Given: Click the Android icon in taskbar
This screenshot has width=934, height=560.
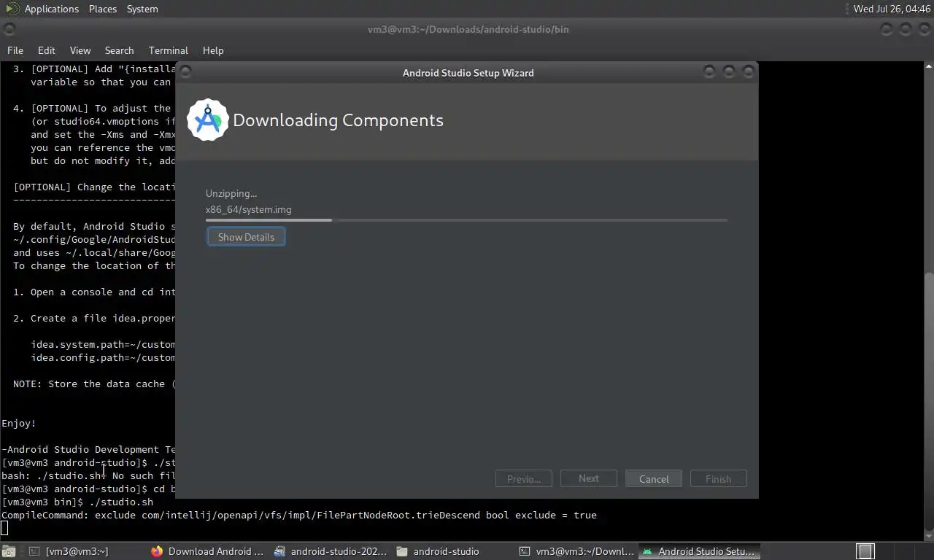Looking at the screenshot, I should [x=647, y=551].
